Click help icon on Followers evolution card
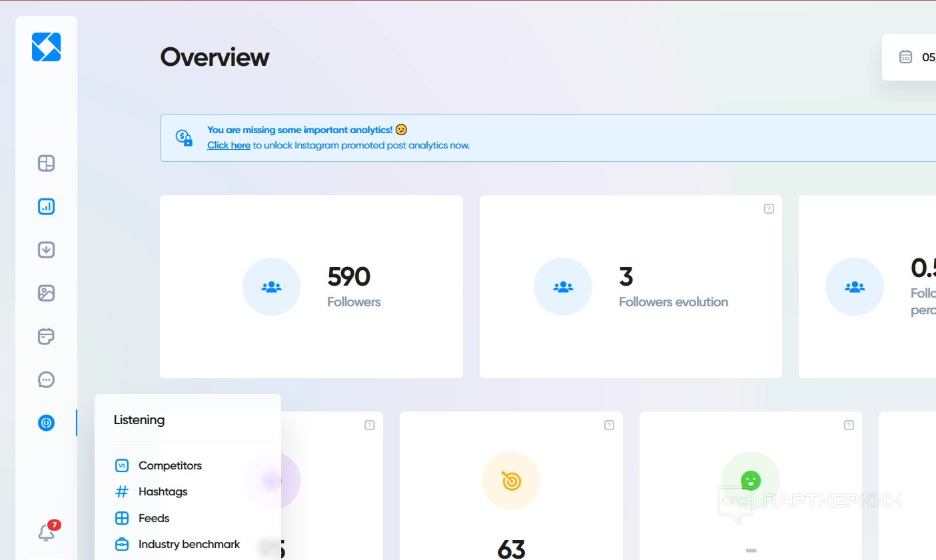Viewport: 936px width, 560px height. (x=769, y=209)
